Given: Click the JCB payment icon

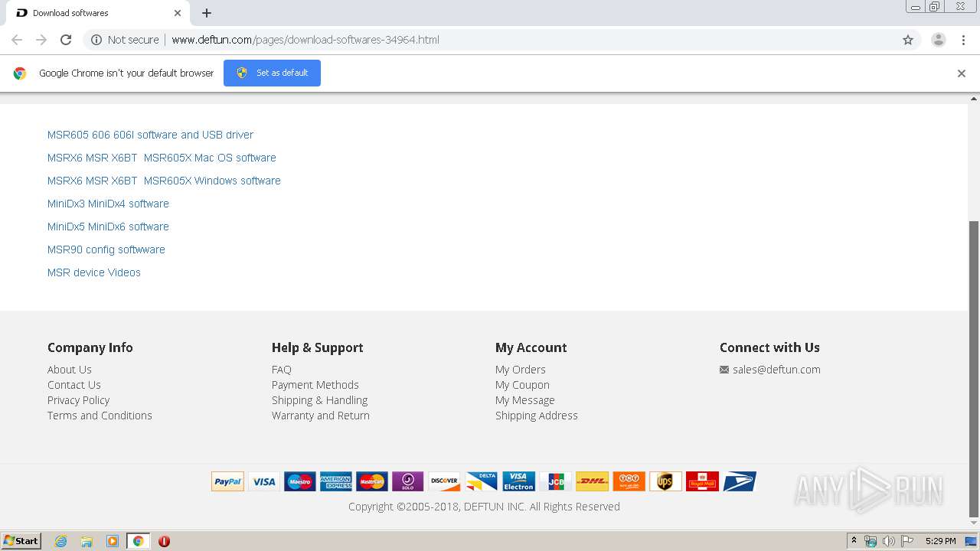Looking at the screenshot, I should 556,481.
